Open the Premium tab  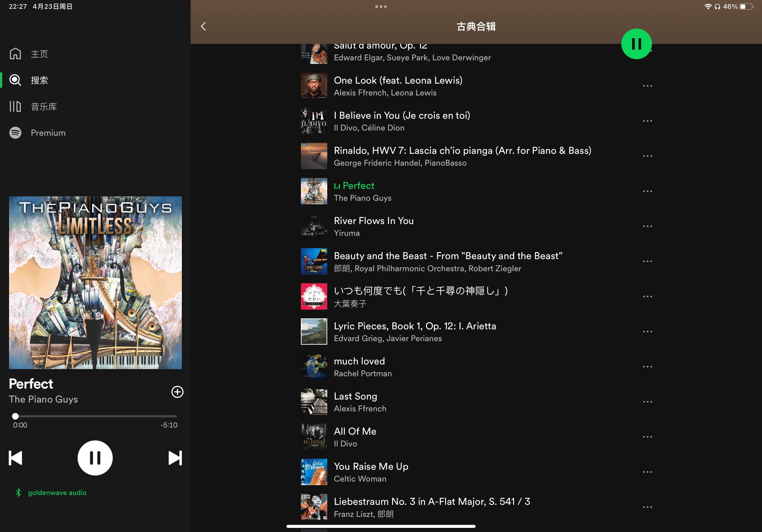coord(38,133)
